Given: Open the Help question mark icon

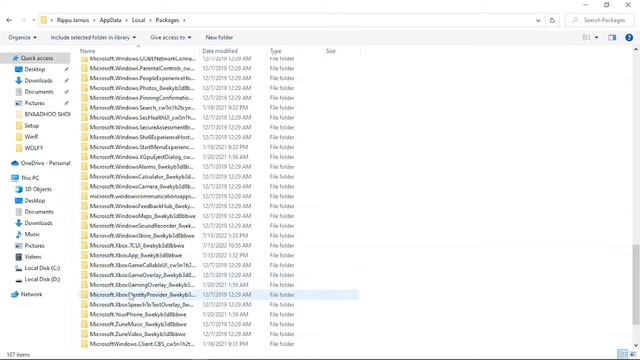Looking at the screenshot, I should tap(629, 38).
